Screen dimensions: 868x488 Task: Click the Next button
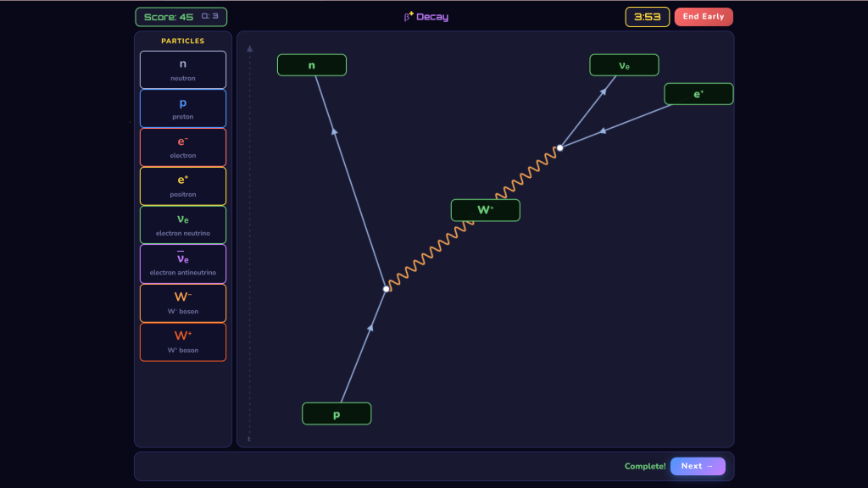point(698,466)
